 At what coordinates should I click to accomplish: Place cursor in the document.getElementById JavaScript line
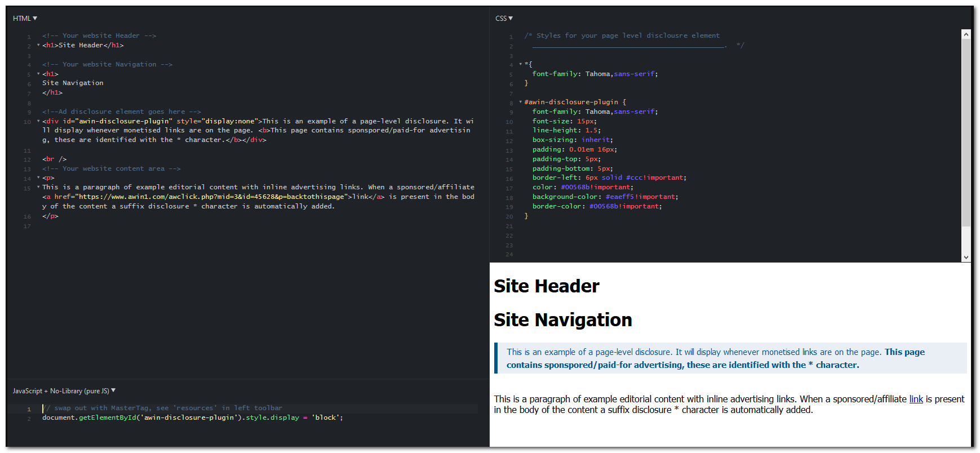point(192,418)
